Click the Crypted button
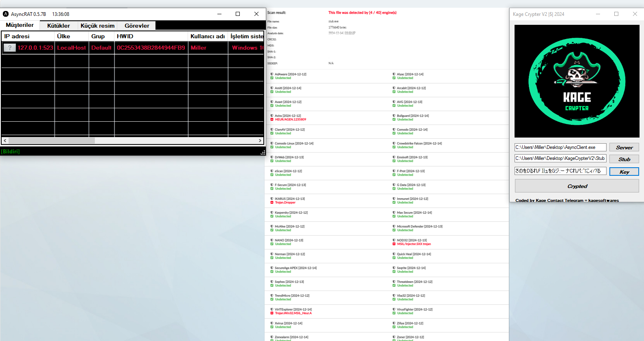The image size is (644, 341). pos(577,186)
